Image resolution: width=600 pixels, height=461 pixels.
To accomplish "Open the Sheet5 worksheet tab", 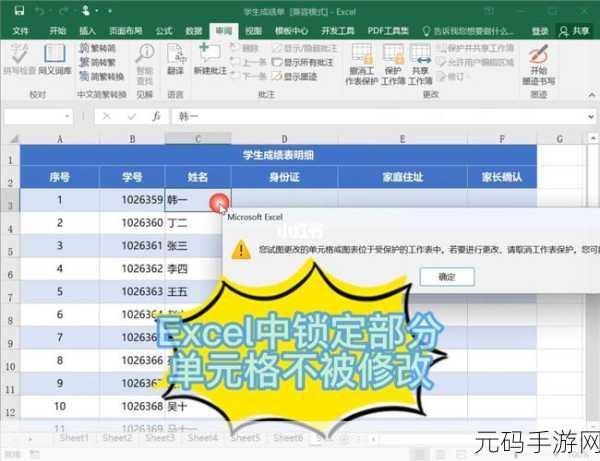I will (245, 438).
